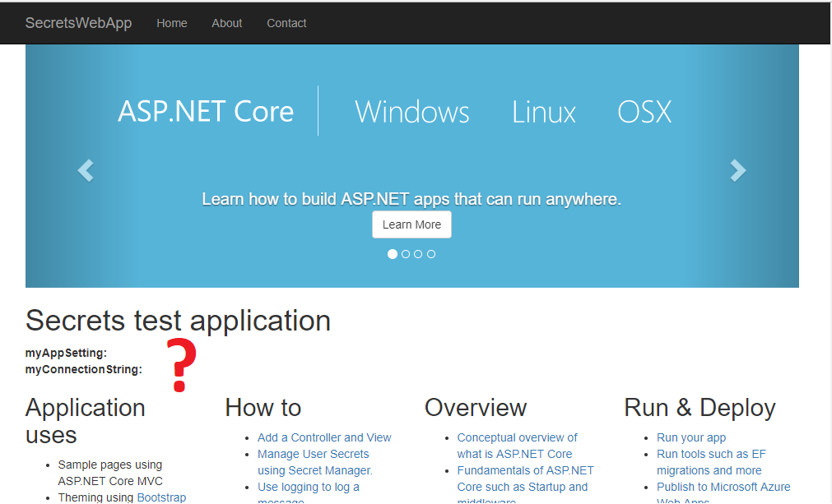Viewport: 832px width, 504px height.
Task: Select the first carousel indicator dot
Action: click(x=393, y=254)
